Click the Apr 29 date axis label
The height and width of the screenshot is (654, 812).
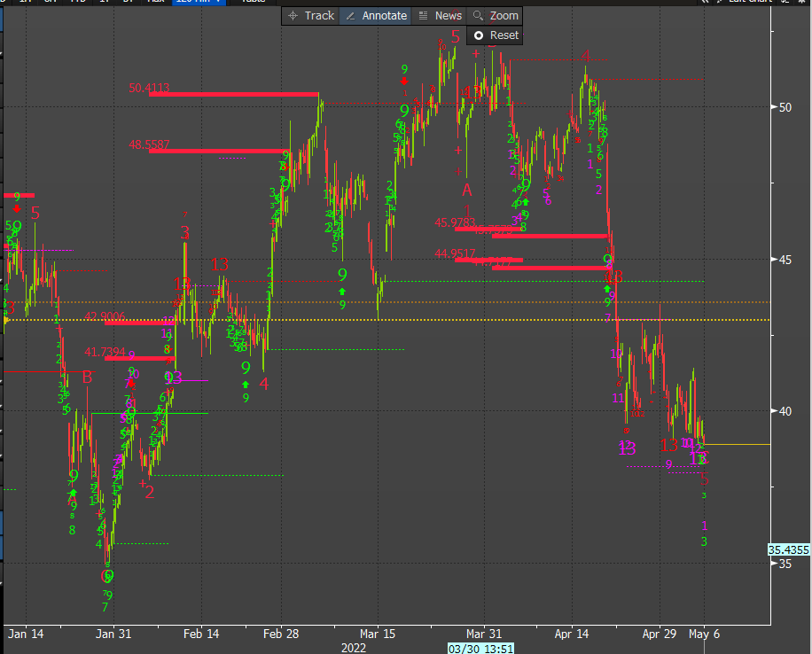coord(660,634)
